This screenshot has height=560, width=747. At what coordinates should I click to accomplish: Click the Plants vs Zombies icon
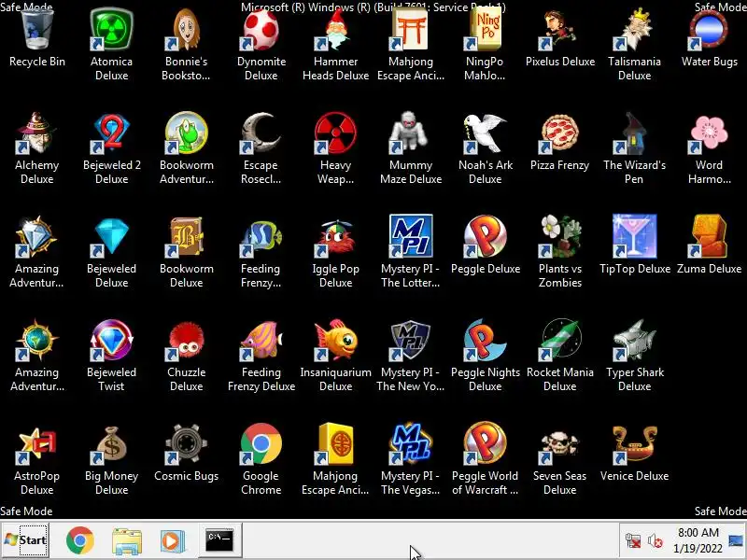pyautogui.click(x=559, y=237)
